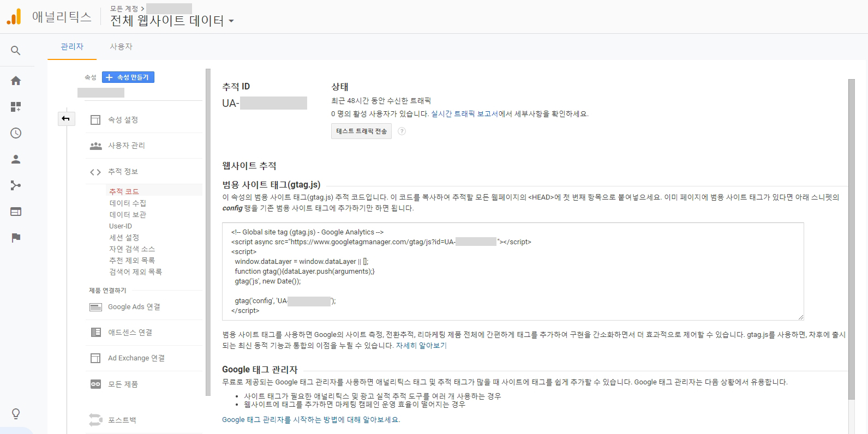The height and width of the screenshot is (434, 868).
Task: Click the 테스트 트래픽 전송 button
Action: [361, 131]
